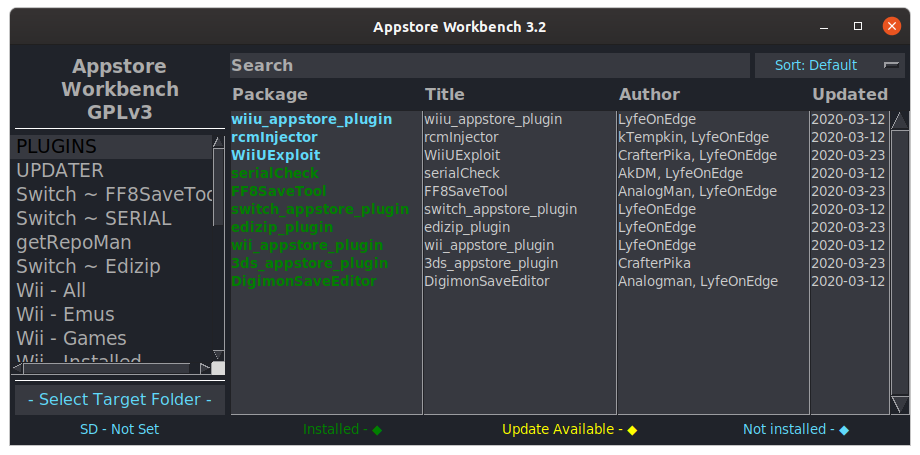This screenshot has height=455, width=920.
Task: Click the package table vertical scrollbar
Action: point(899,263)
